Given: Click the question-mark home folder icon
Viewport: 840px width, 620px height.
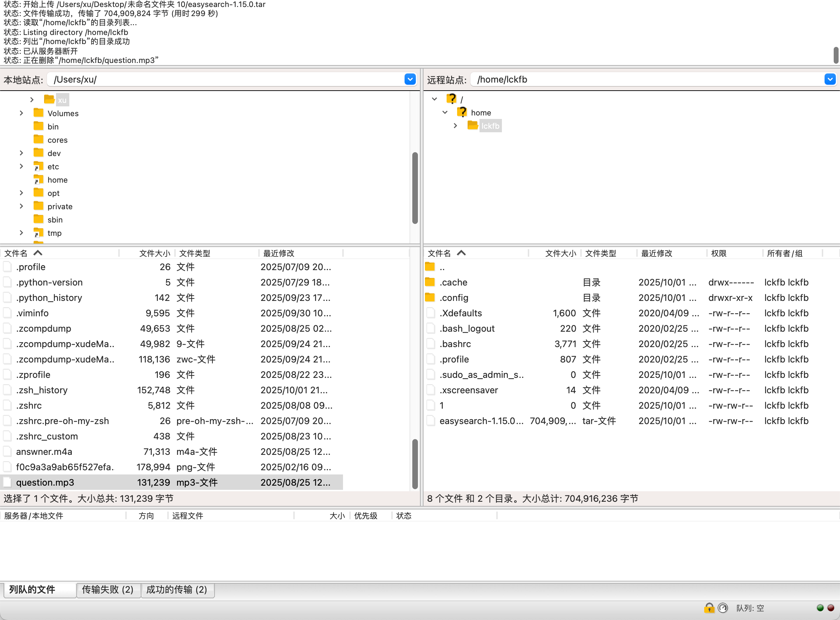Looking at the screenshot, I should (x=462, y=112).
